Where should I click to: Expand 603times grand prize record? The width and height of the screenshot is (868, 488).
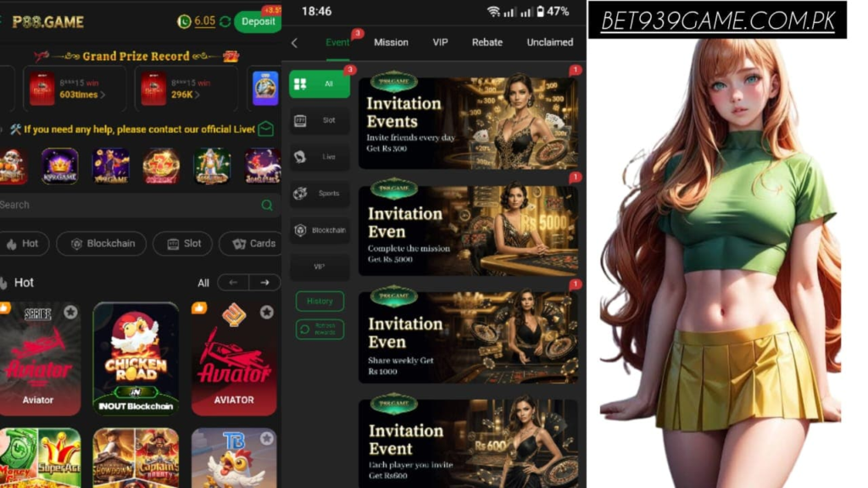point(82,95)
